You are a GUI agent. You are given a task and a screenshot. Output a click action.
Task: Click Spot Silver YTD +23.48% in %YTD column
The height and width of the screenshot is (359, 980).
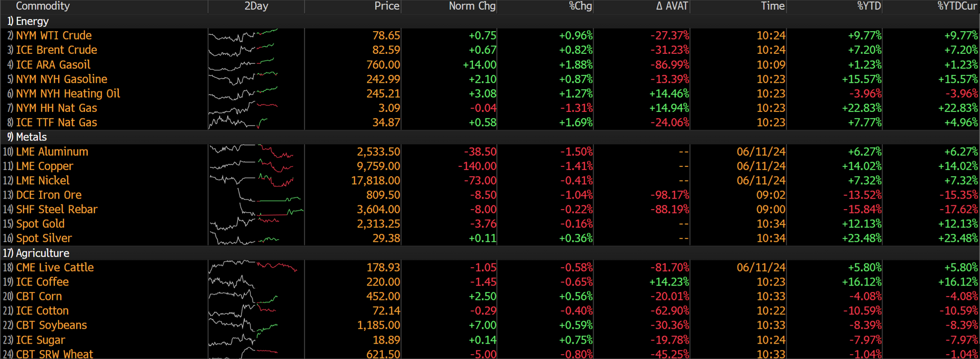[862, 238]
